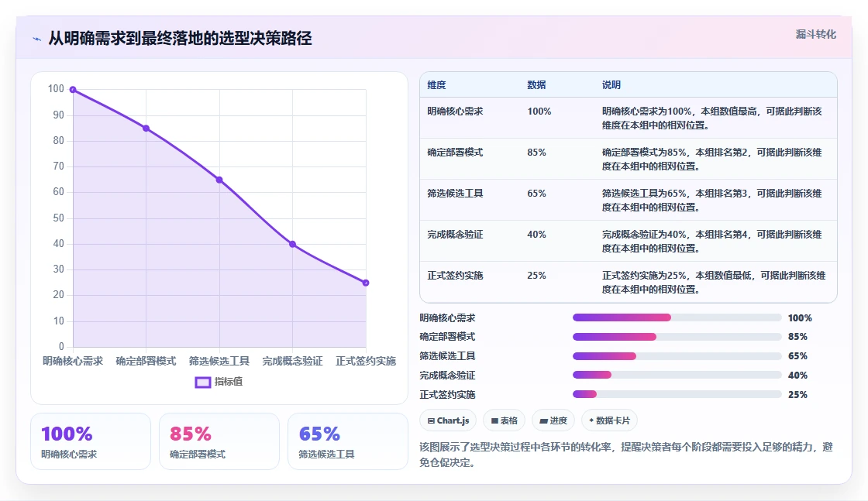Open the 65% 筛选候选工具 data card
Image resolution: width=868 pixels, height=501 pixels.
tap(348, 441)
